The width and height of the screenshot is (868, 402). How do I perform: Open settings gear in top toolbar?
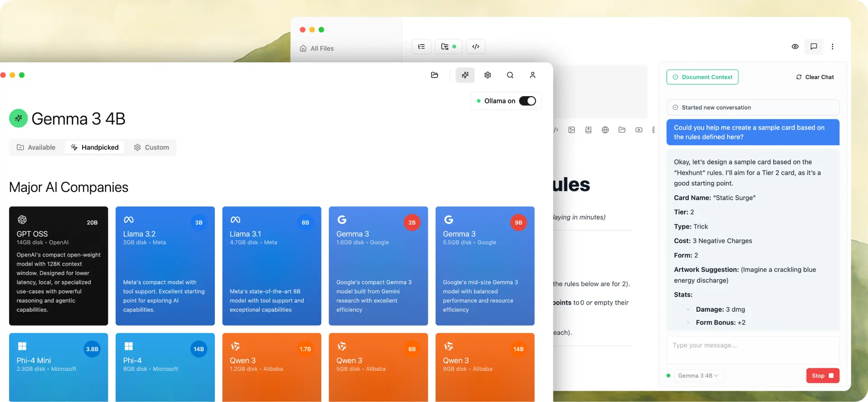pos(487,75)
